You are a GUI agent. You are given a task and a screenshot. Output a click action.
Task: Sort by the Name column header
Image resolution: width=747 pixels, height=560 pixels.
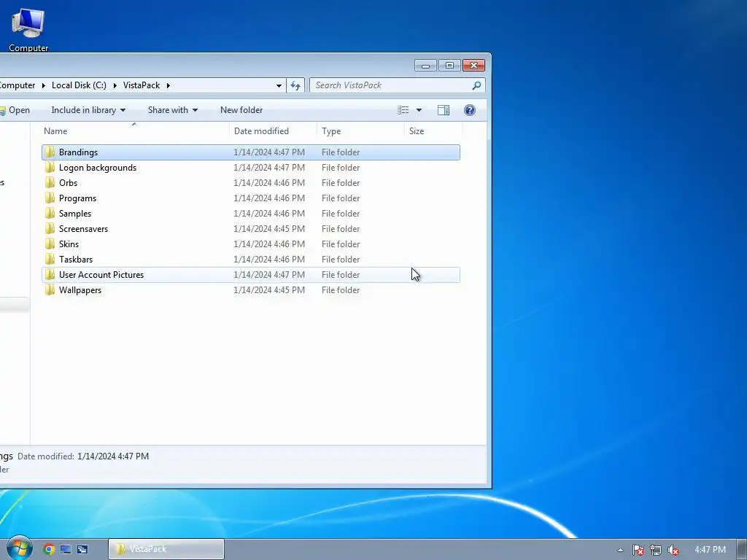[x=136, y=131]
